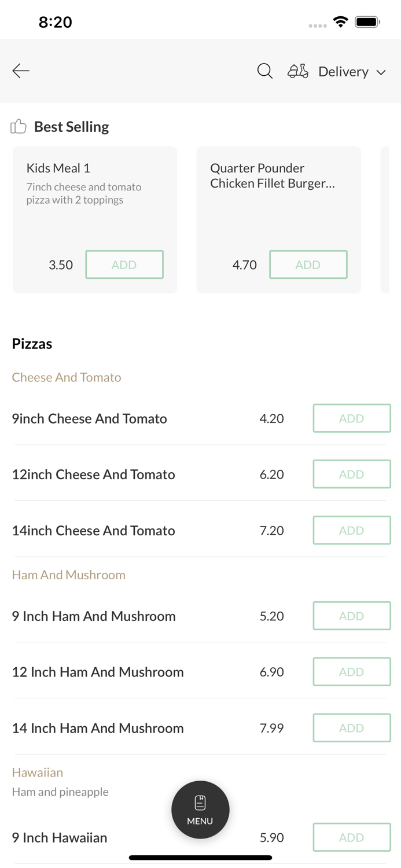Add 9 Inch Hawaiian pizza
The image size is (401, 868).
click(352, 837)
